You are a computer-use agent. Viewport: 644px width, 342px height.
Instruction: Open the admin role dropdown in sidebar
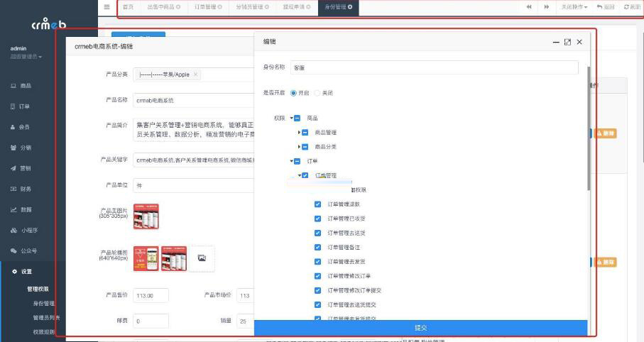(26, 57)
